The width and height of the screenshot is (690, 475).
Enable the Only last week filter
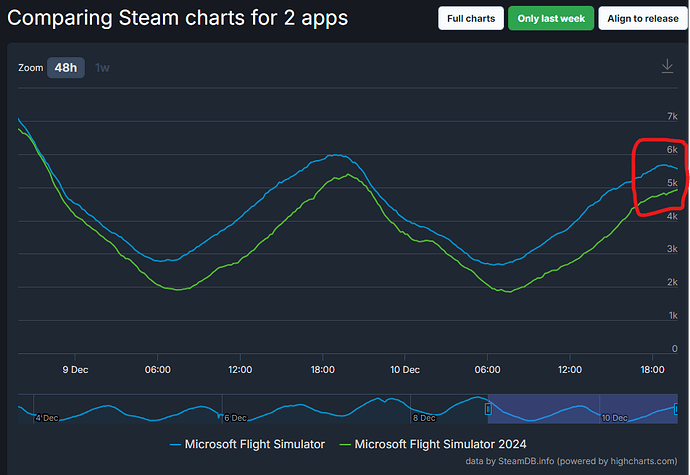click(x=550, y=18)
